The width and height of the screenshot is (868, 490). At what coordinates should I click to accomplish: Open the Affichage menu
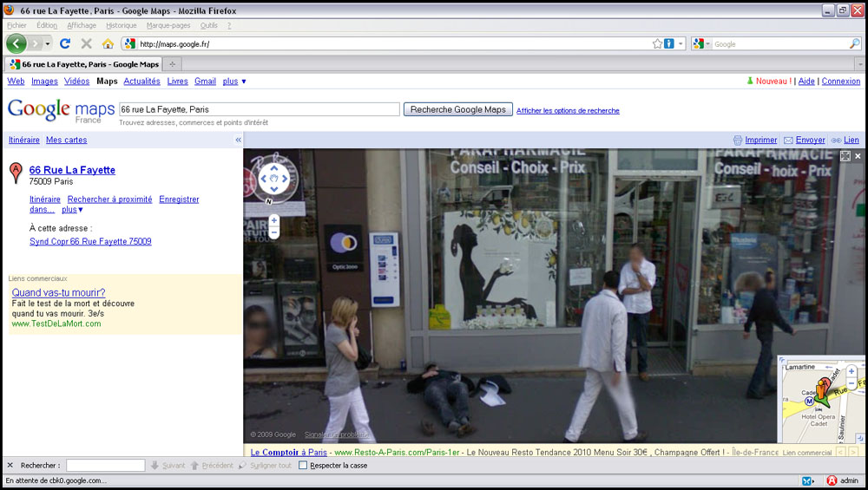pos(82,25)
